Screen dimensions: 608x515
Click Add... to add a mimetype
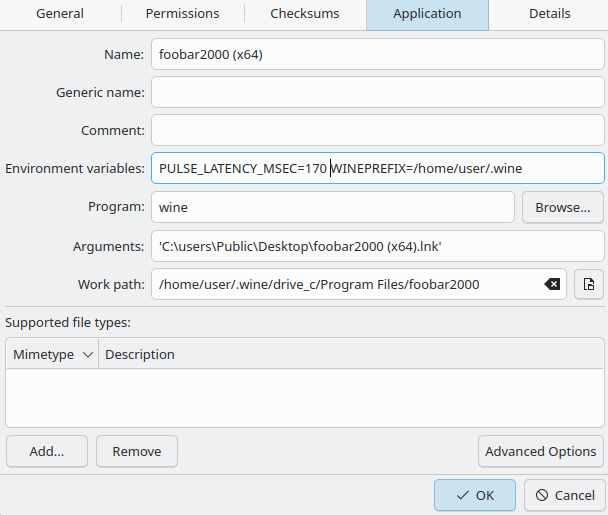point(47,451)
